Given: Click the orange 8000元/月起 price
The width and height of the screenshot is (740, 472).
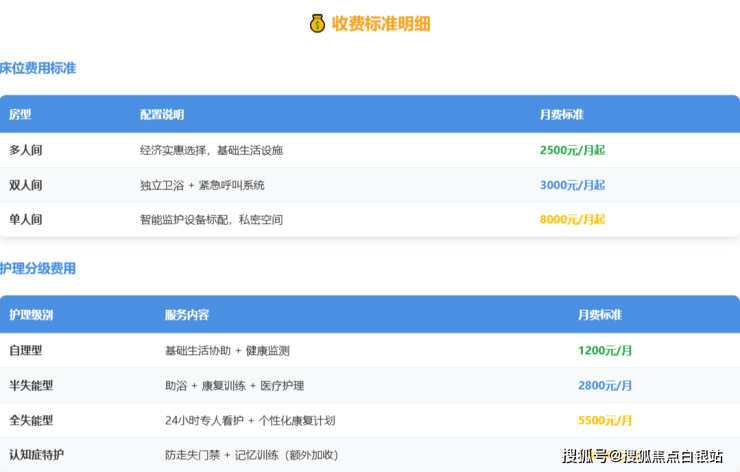Looking at the screenshot, I should pyautogui.click(x=572, y=219).
